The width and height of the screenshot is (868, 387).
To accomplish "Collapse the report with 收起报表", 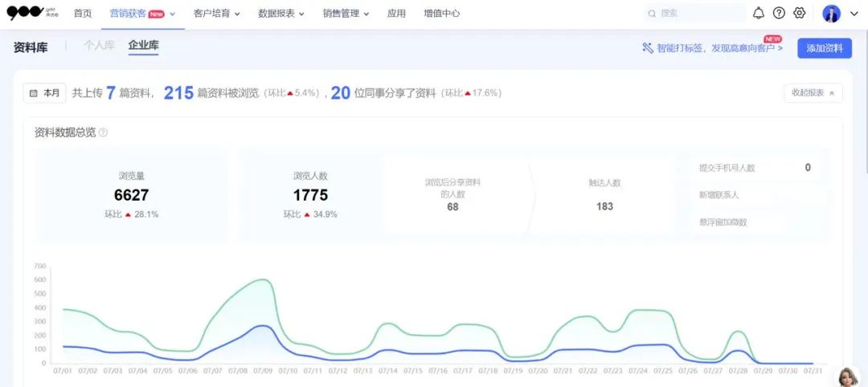I will coord(813,93).
